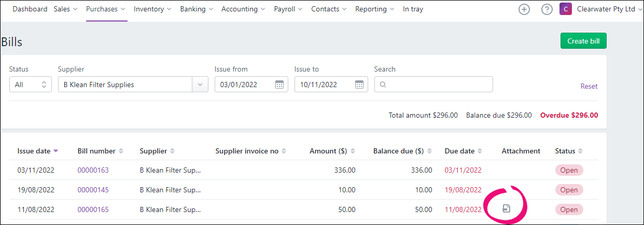Open the quick add plus icon
Screen dimensions: 644x225
[524, 9]
